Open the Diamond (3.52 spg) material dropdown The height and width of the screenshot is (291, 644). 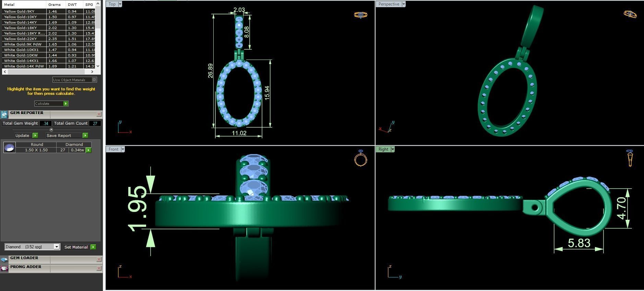[x=57, y=247]
